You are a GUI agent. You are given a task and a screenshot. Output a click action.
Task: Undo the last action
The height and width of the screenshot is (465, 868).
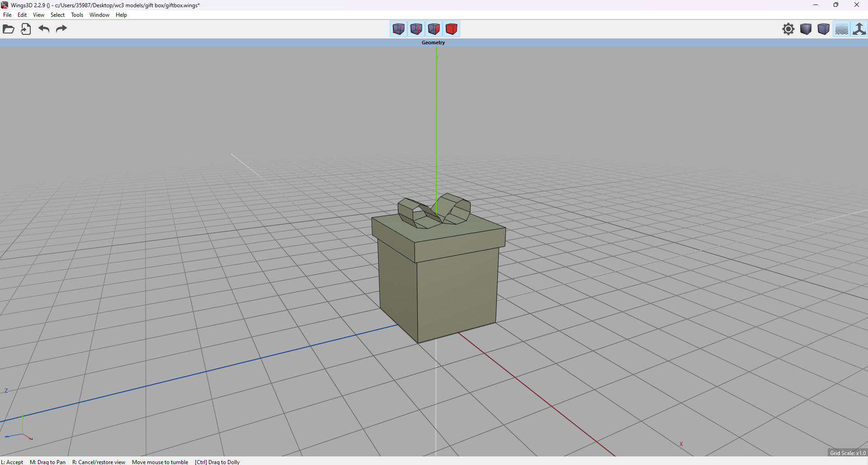(44, 29)
